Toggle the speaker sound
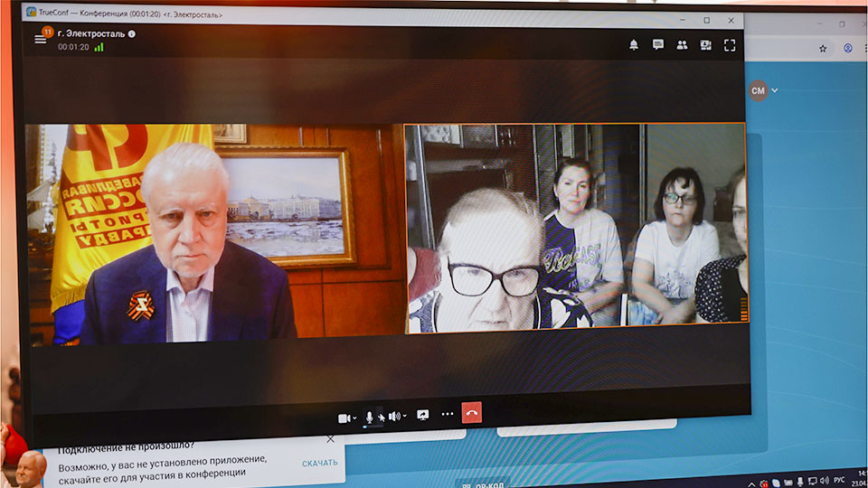868x488 pixels. pyautogui.click(x=393, y=416)
